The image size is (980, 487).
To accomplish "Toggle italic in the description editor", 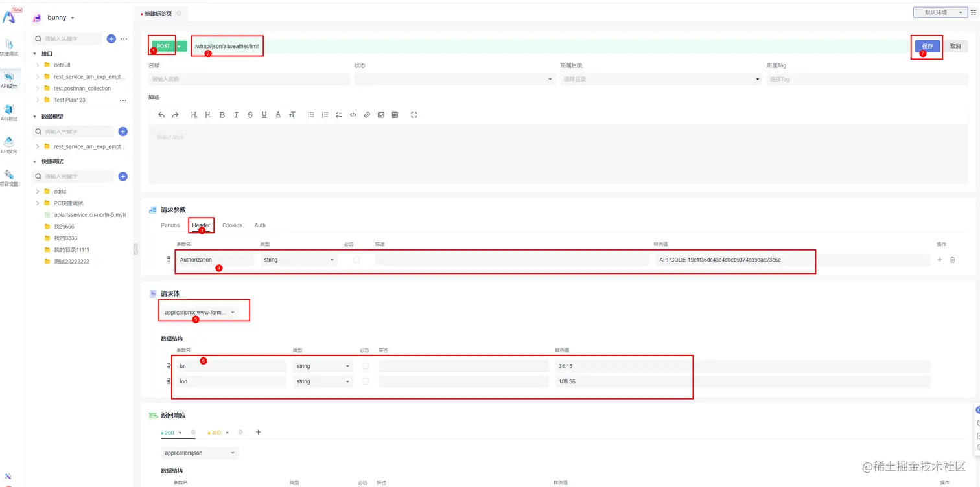I will click(x=236, y=115).
